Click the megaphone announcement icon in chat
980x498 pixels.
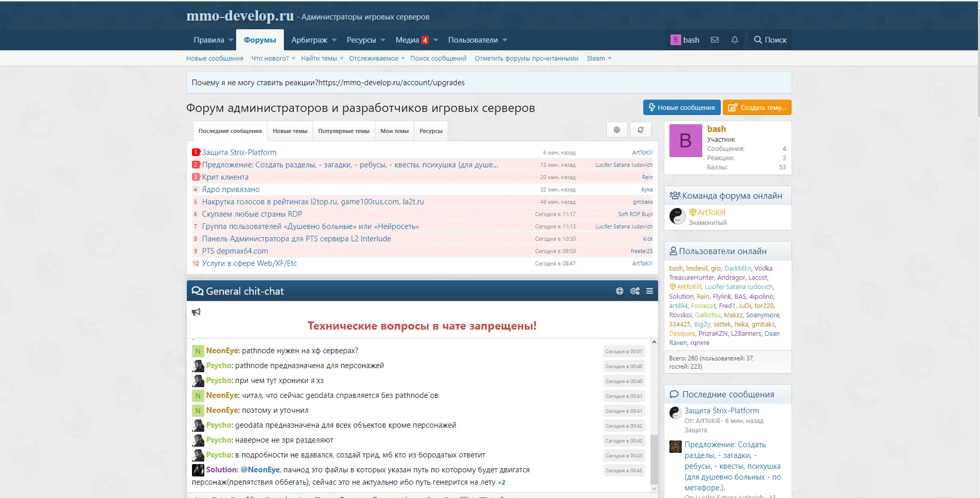196,312
